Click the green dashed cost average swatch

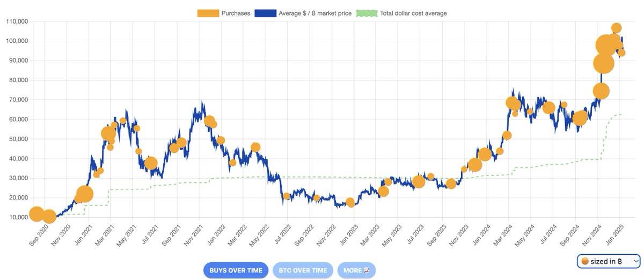(x=367, y=13)
